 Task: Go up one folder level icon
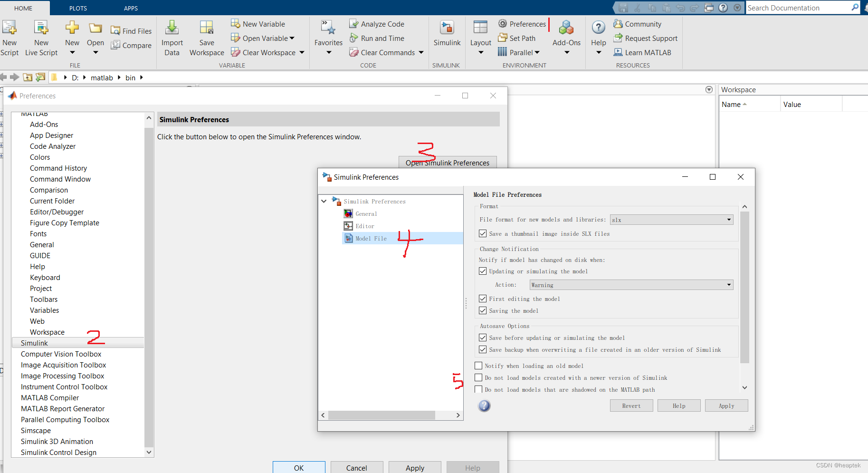click(28, 77)
